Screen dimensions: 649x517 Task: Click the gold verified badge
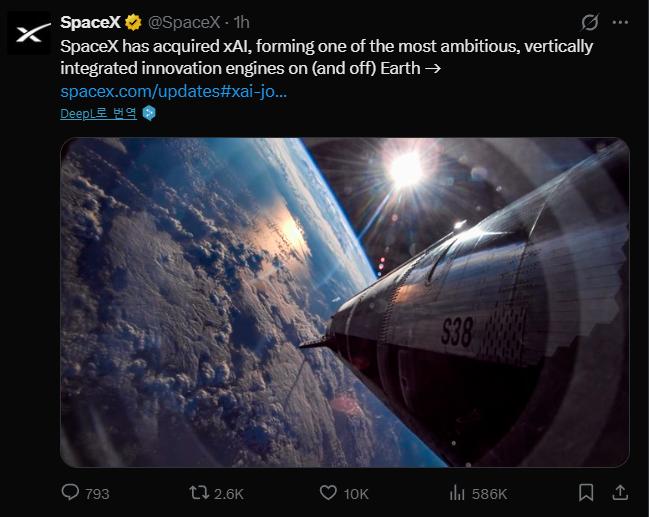pyautogui.click(x=131, y=23)
